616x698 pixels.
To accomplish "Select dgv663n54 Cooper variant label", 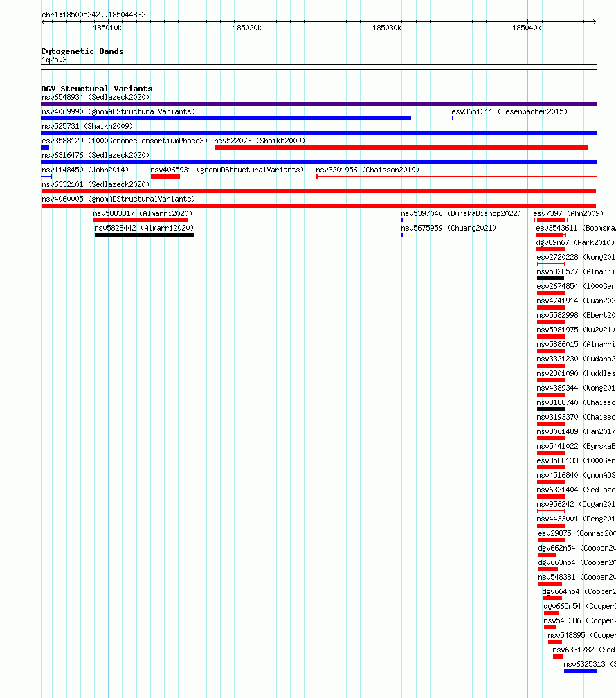I will 577,563.
